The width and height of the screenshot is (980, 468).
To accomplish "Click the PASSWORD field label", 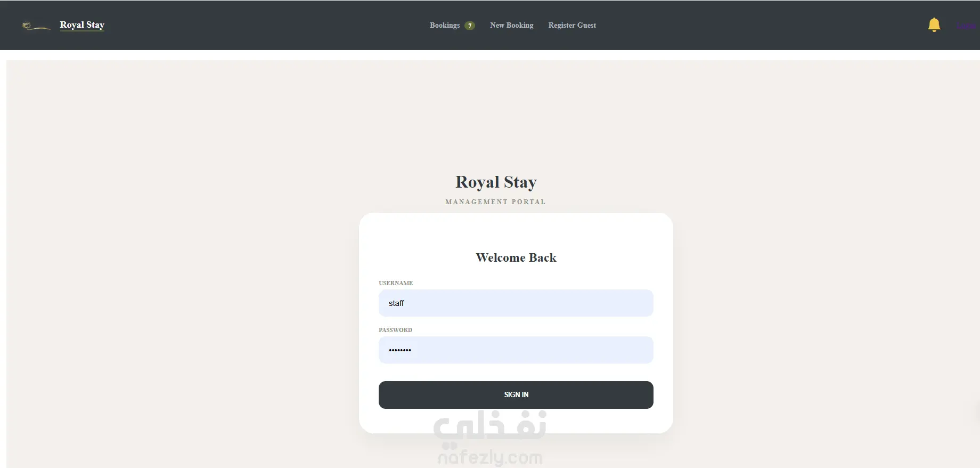I will point(395,330).
